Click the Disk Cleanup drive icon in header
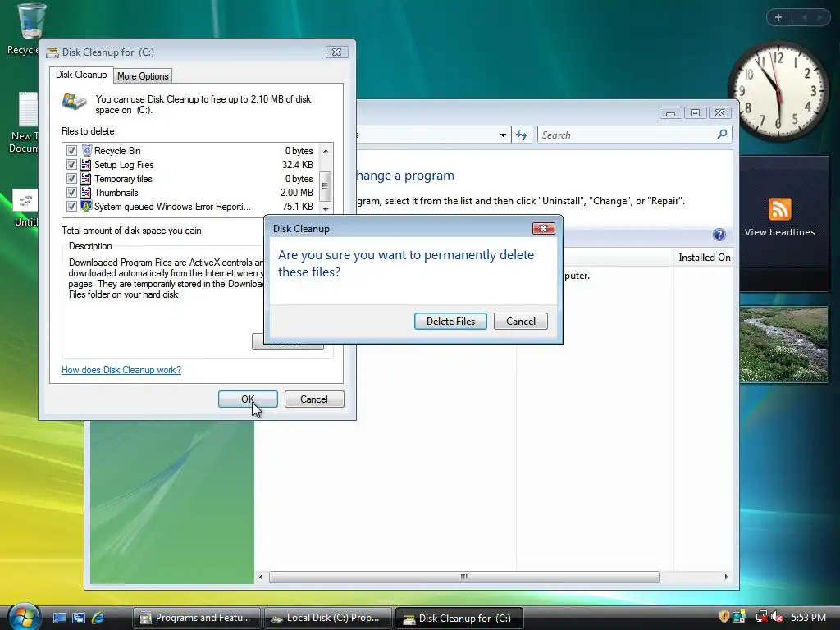Viewport: 840px width, 630px height. coord(74,101)
